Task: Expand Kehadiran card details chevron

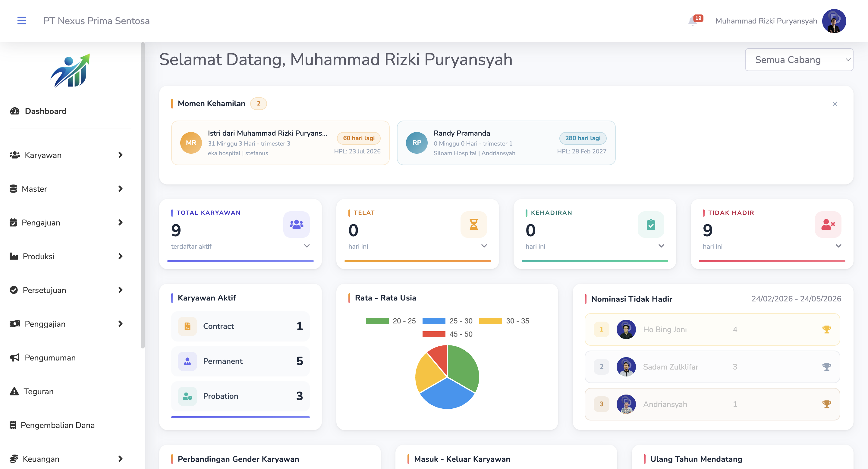Action: [x=661, y=246]
